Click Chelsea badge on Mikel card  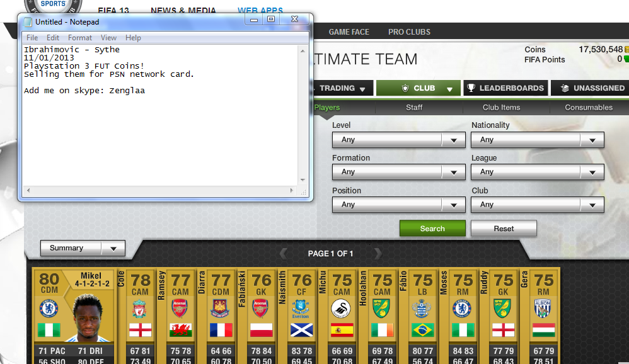[49, 309]
